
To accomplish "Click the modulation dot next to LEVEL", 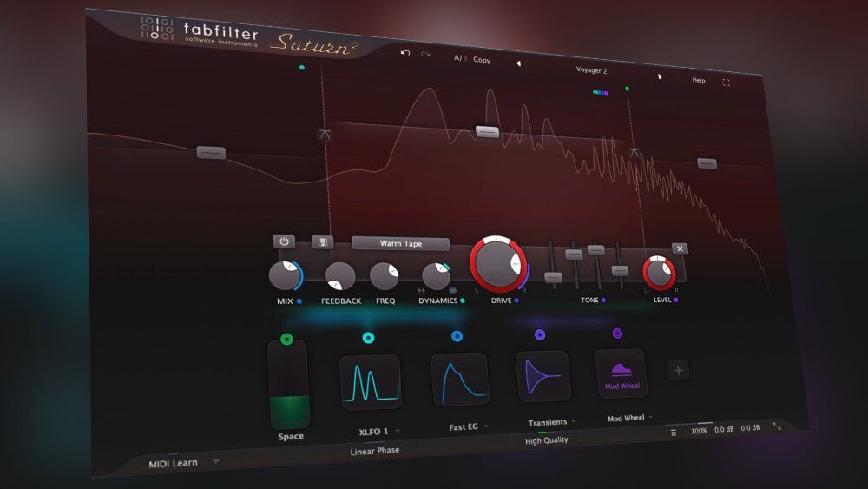I will (x=676, y=300).
